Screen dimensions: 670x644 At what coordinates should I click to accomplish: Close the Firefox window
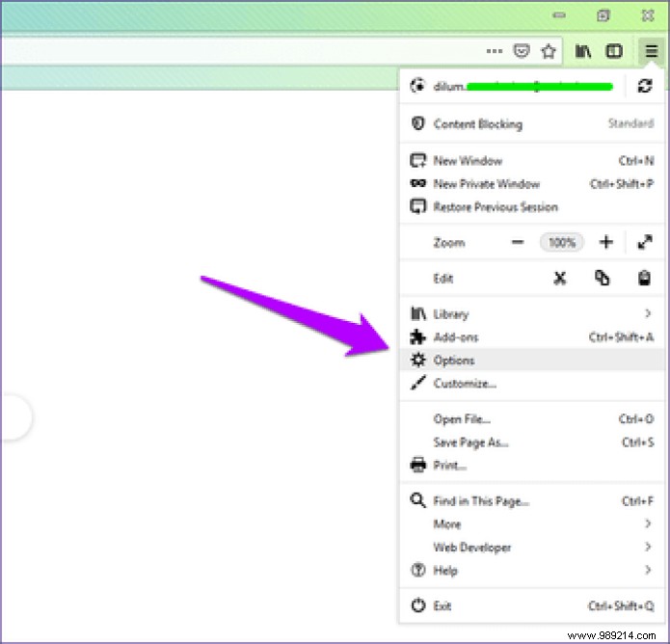648,15
